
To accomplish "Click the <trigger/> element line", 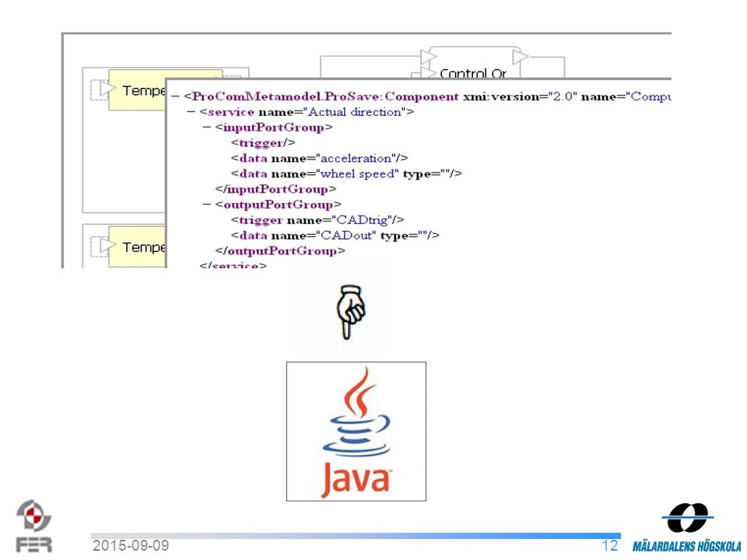I will 263,143.
